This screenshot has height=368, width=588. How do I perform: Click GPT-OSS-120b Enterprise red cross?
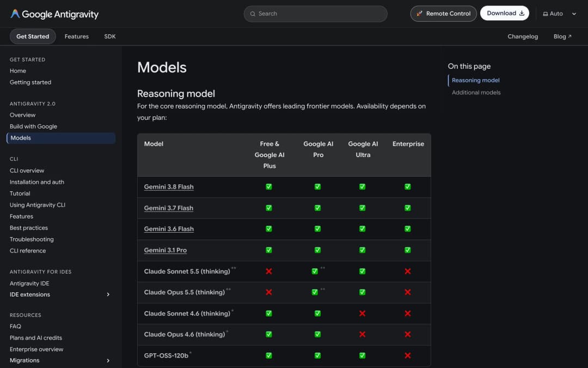click(408, 355)
